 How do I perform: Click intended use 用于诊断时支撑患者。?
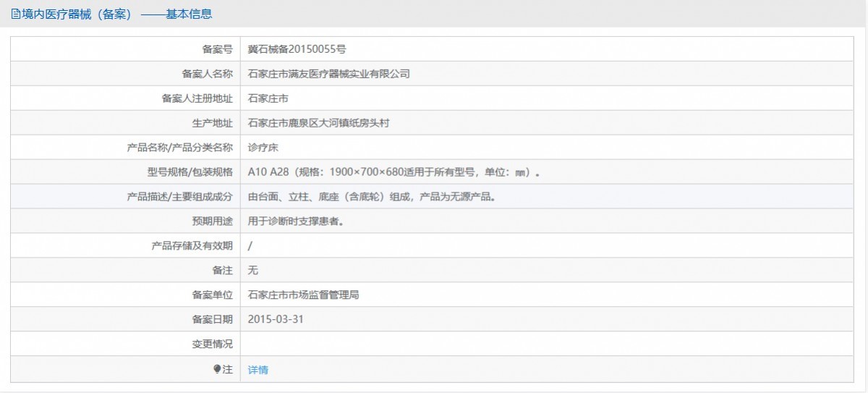coord(296,221)
